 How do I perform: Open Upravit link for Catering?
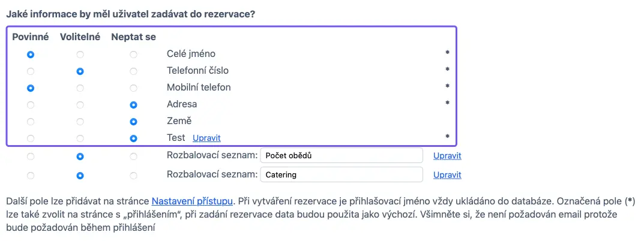(447, 175)
